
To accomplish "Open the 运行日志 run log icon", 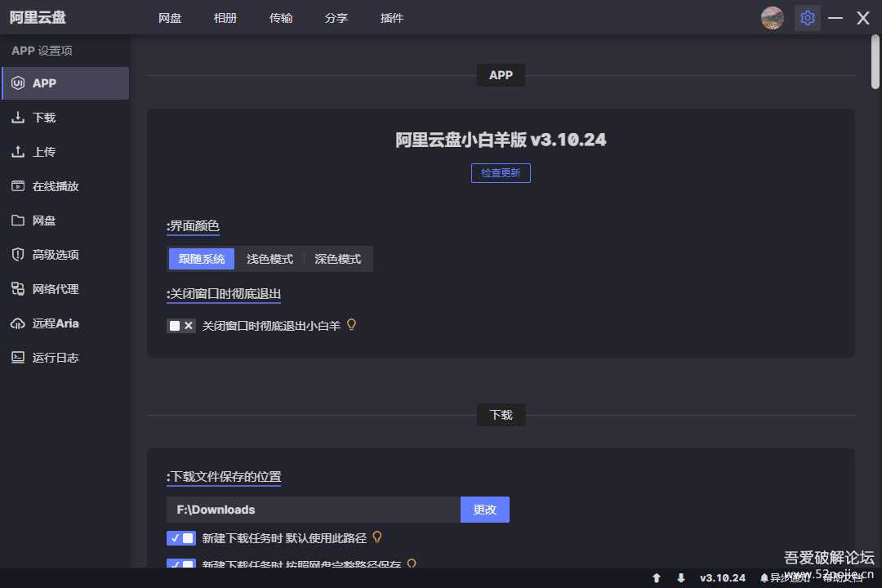I will pos(18,358).
